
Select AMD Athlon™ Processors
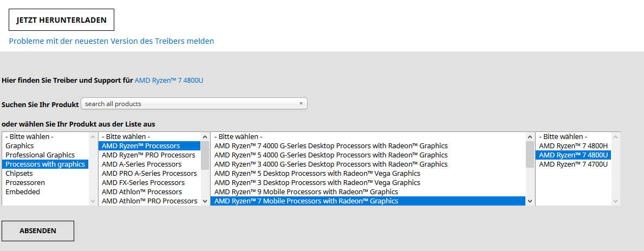tap(149, 191)
